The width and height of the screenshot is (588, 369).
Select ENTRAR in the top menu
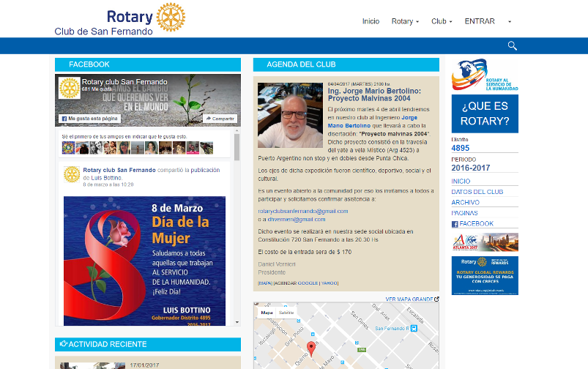pyautogui.click(x=479, y=21)
